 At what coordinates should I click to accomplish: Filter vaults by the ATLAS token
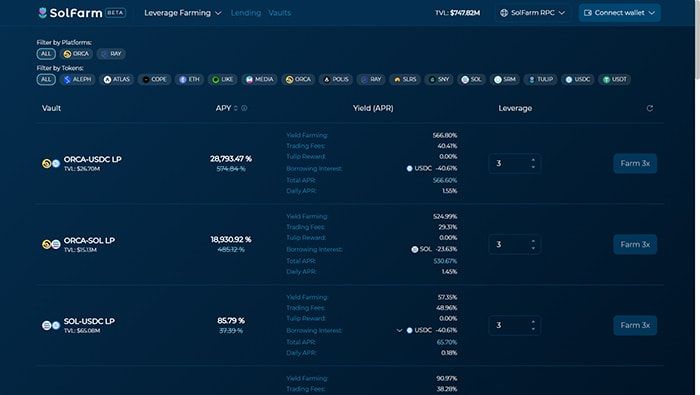coord(117,79)
